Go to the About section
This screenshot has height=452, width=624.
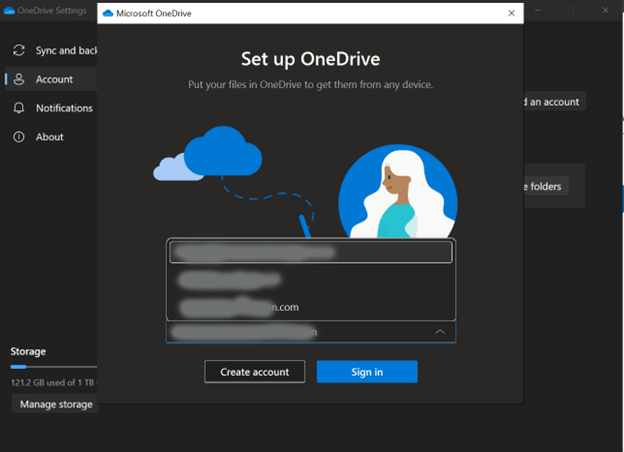coord(51,137)
